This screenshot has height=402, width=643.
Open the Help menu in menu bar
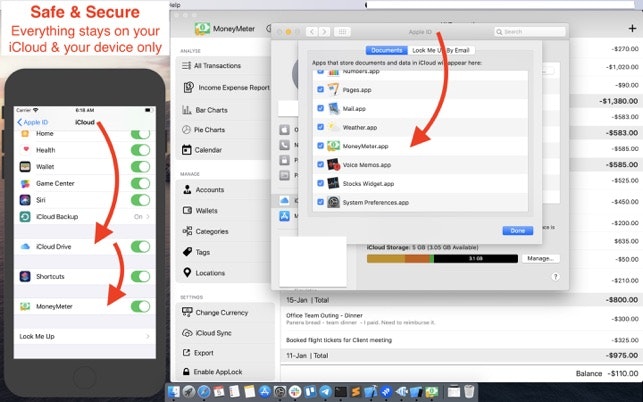174,5
